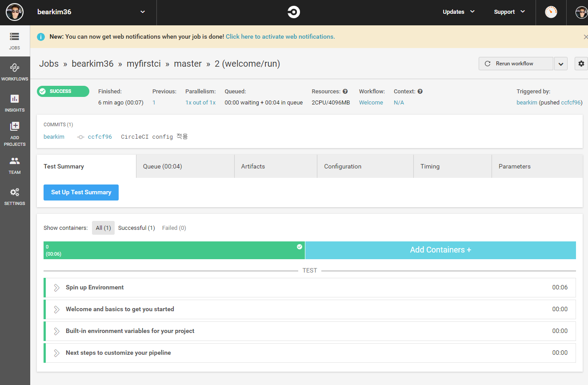Click the 2 (welcome/run) breadcrumb text
Image resolution: width=588 pixels, height=385 pixels.
point(247,64)
